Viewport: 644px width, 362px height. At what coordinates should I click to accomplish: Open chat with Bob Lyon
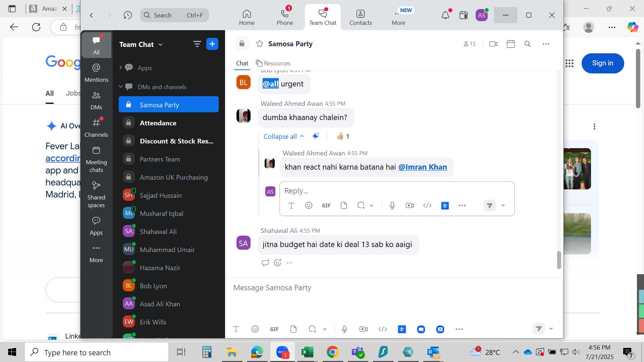click(x=169, y=286)
